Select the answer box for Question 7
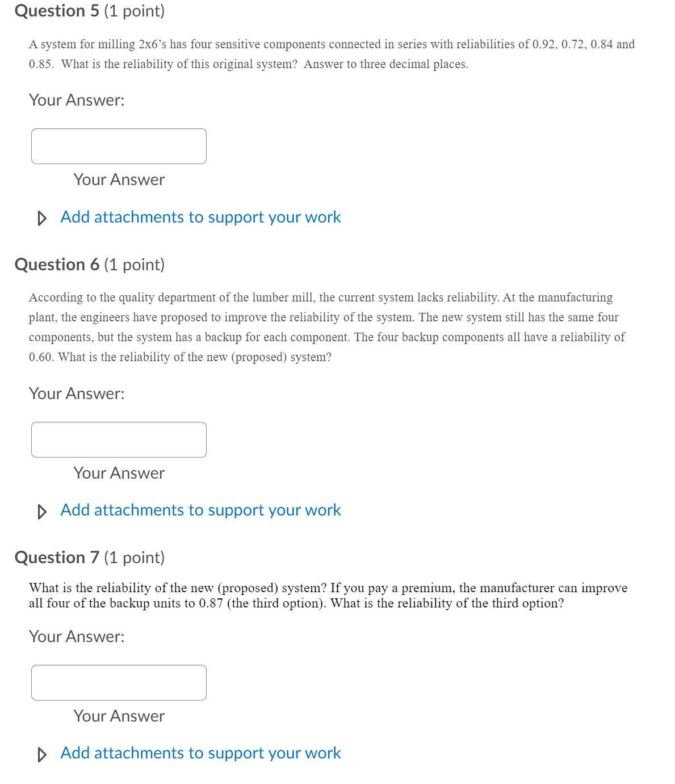This screenshot has height=784, width=675. (x=119, y=682)
